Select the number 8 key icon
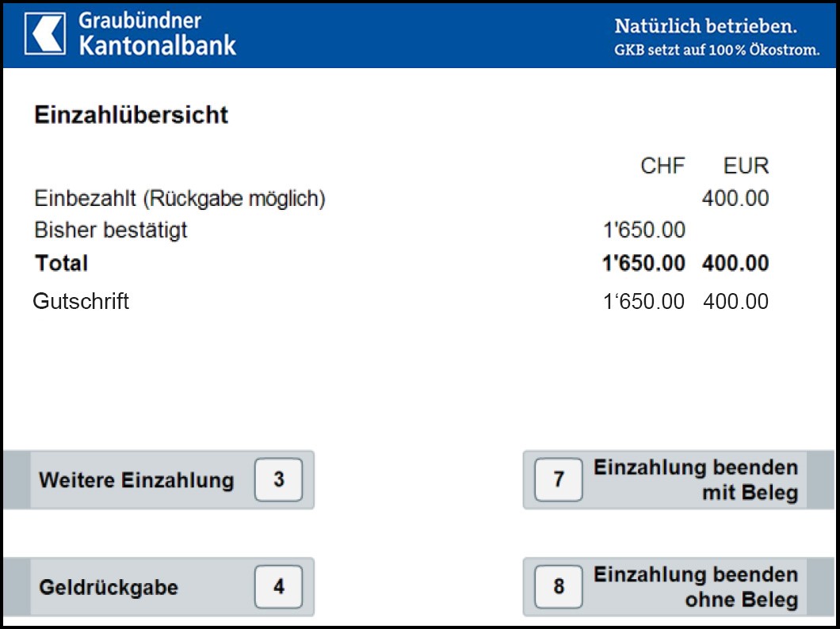The image size is (840, 629). pos(559,587)
